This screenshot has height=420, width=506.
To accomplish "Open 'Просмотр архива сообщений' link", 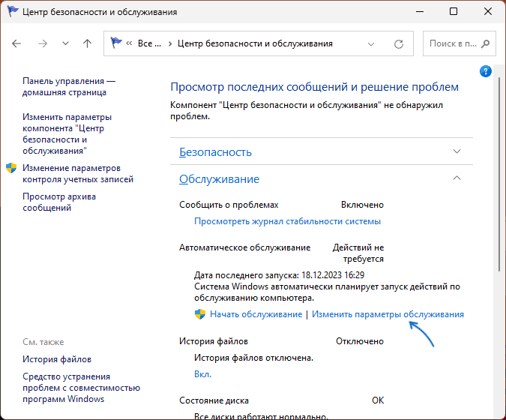I will tap(59, 202).
